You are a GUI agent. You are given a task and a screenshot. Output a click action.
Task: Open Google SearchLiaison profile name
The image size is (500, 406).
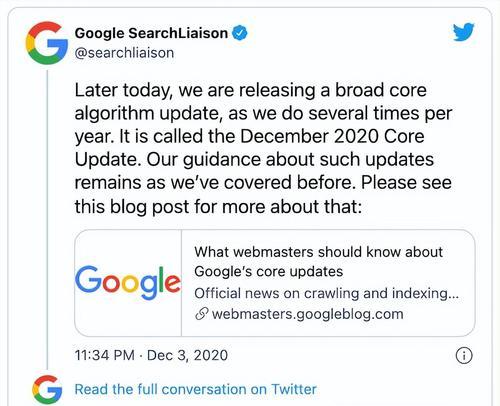click(151, 33)
